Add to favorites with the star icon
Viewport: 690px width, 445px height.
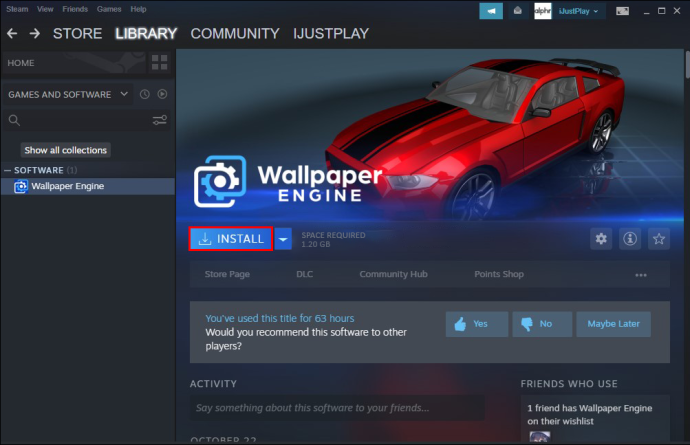pyautogui.click(x=659, y=239)
